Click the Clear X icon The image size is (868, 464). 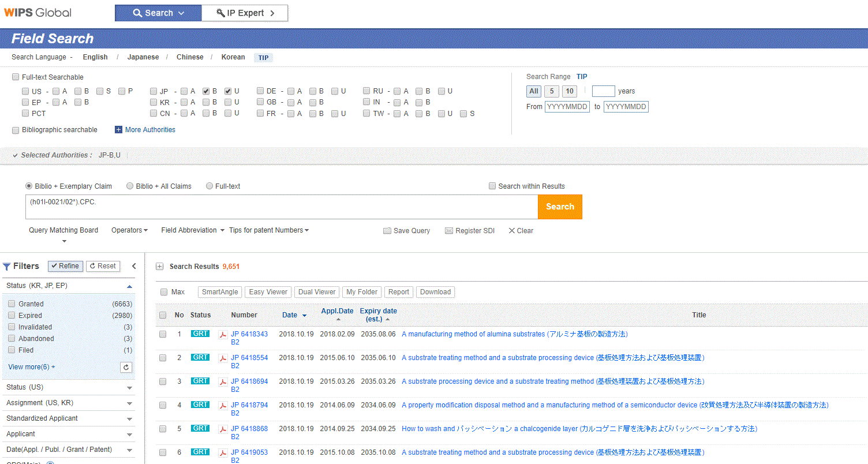tap(511, 231)
